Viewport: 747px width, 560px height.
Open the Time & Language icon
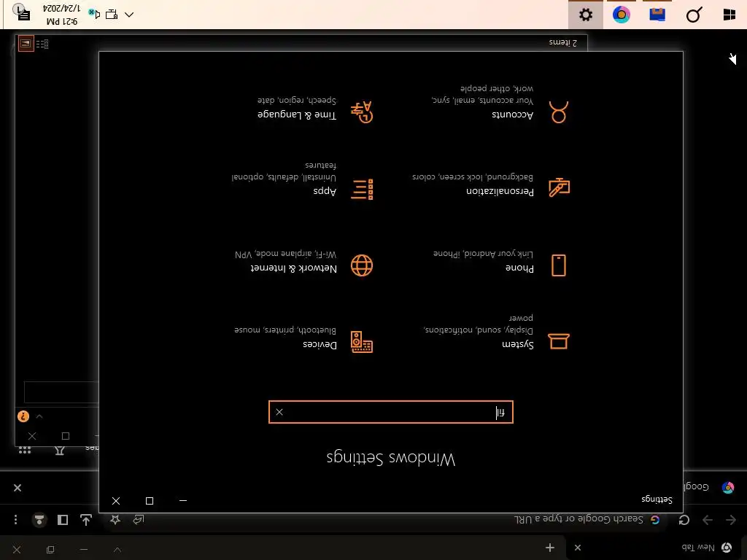point(362,112)
